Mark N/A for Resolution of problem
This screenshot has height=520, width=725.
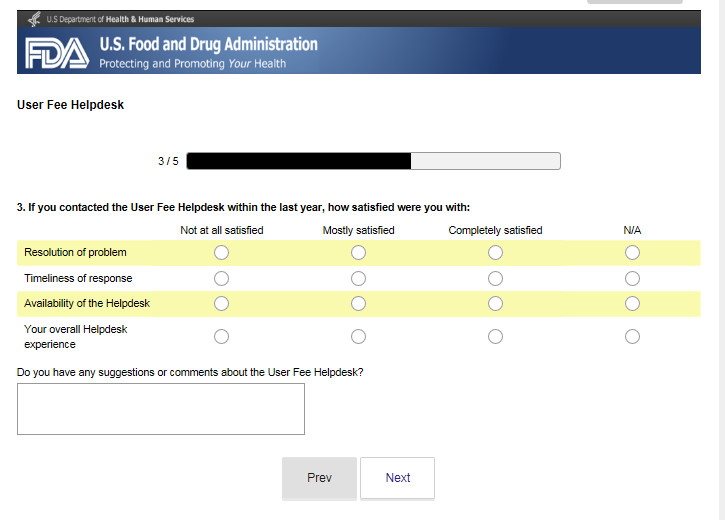(x=632, y=253)
